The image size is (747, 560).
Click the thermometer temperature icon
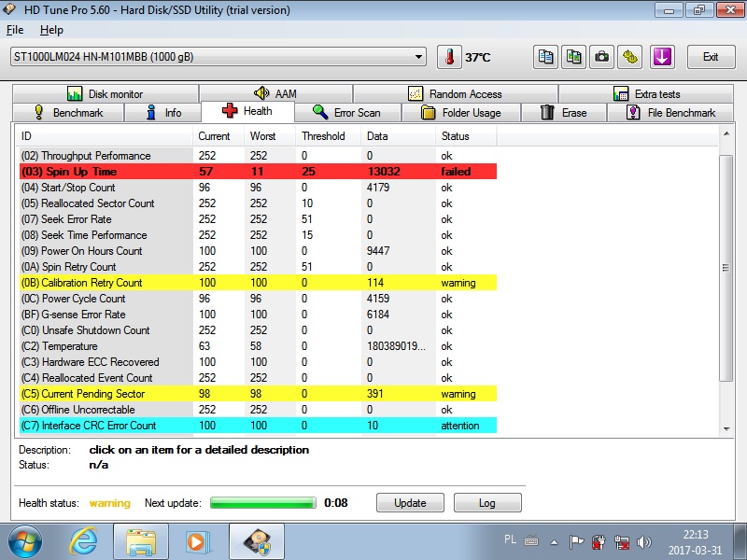click(449, 57)
